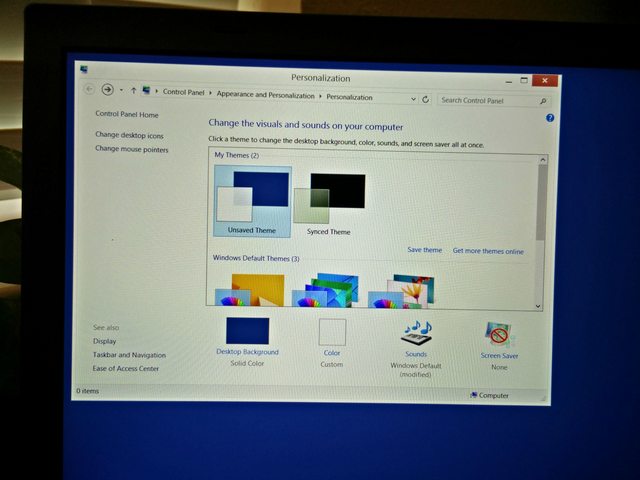The height and width of the screenshot is (480, 640).
Task: Select the Unsaved Theme thumbnail
Action: tap(252, 201)
